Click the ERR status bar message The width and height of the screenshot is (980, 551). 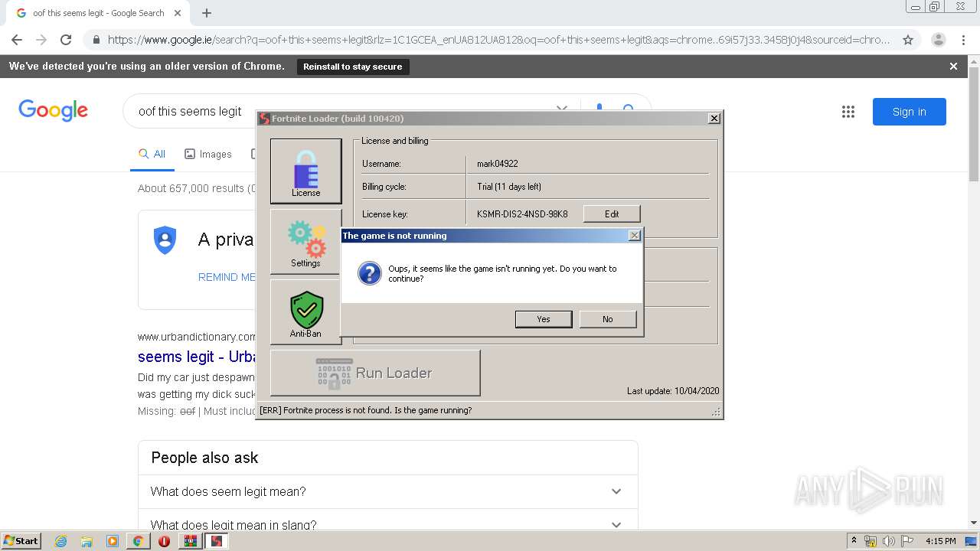(366, 410)
